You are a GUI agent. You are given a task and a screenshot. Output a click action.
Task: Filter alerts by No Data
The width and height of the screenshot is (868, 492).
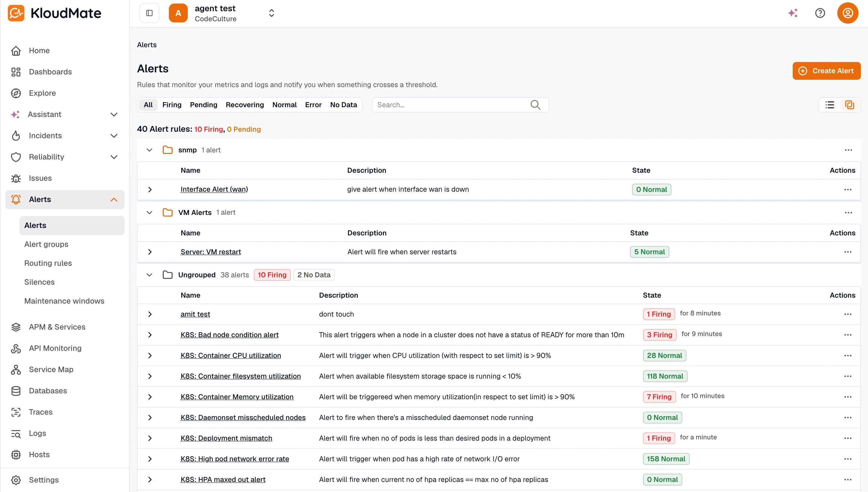(343, 105)
